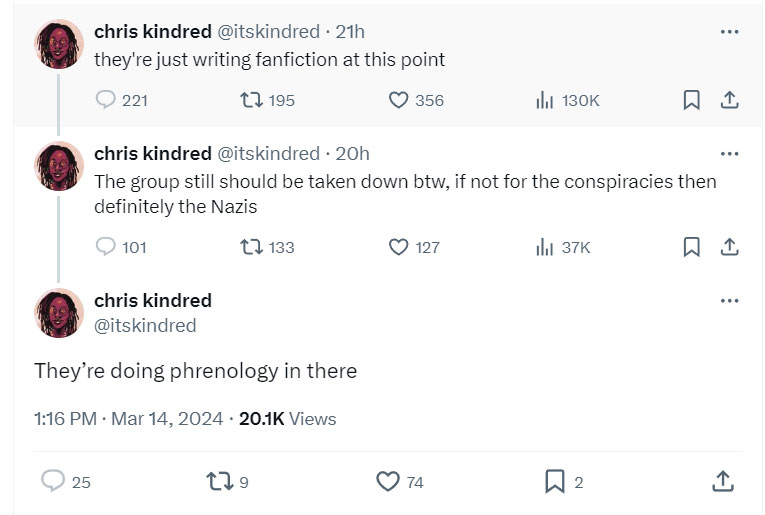This screenshot has width=765, height=515.
Task: Click the @itskindred handle under the main tweet name
Action: pyautogui.click(x=145, y=325)
